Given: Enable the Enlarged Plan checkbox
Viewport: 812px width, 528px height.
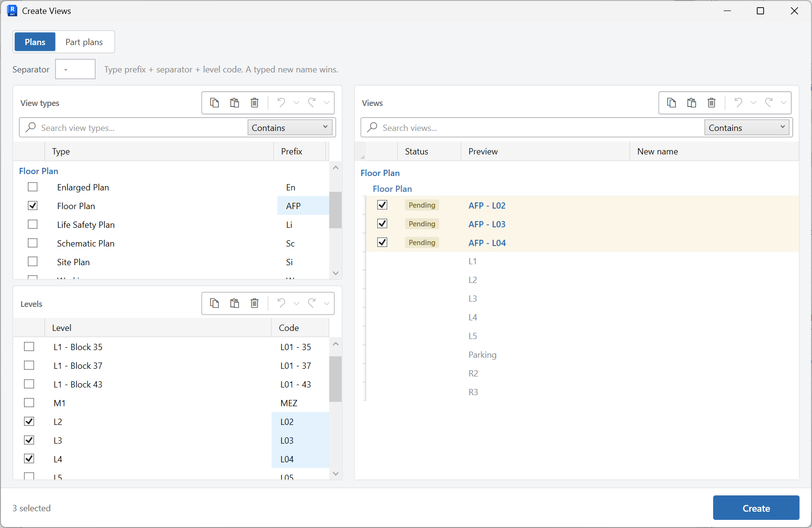Looking at the screenshot, I should click(33, 187).
